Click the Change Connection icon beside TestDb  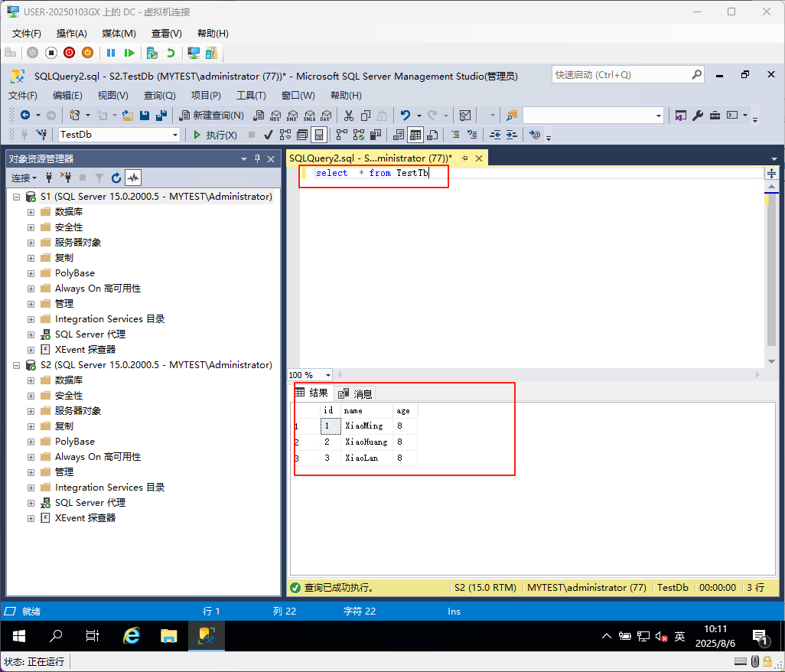(x=41, y=134)
